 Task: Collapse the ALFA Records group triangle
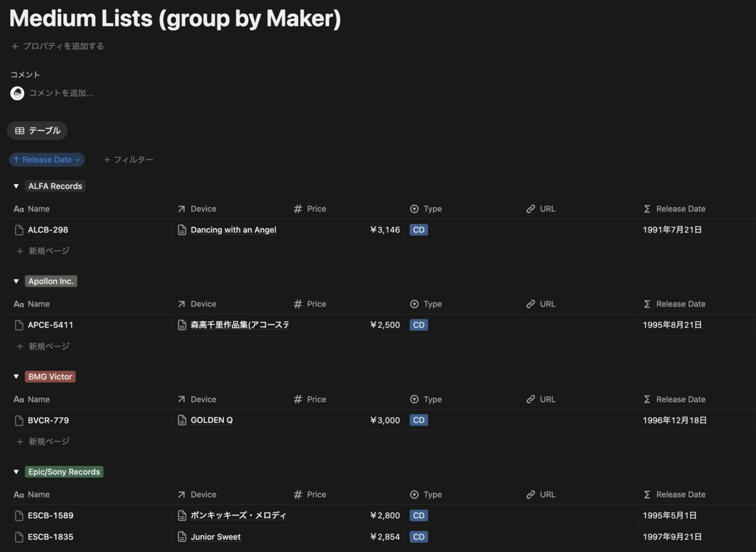(16, 187)
